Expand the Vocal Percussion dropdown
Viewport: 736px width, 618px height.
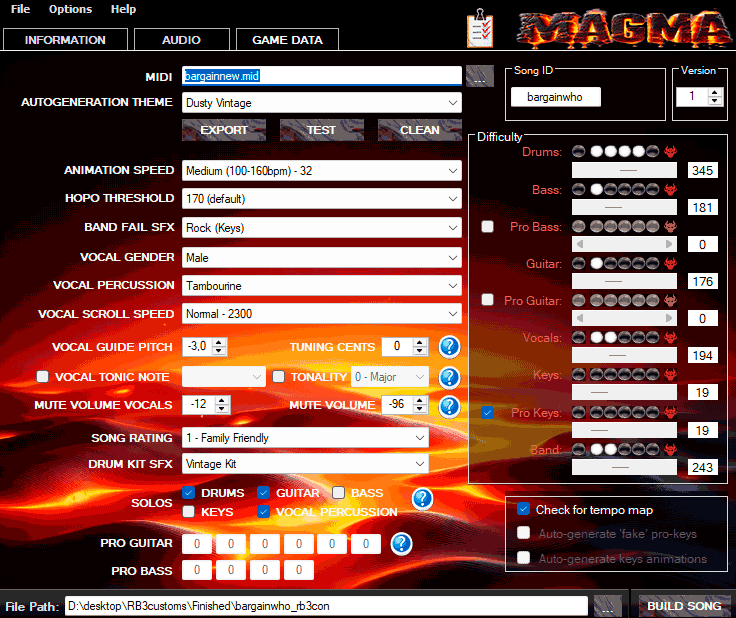point(321,286)
